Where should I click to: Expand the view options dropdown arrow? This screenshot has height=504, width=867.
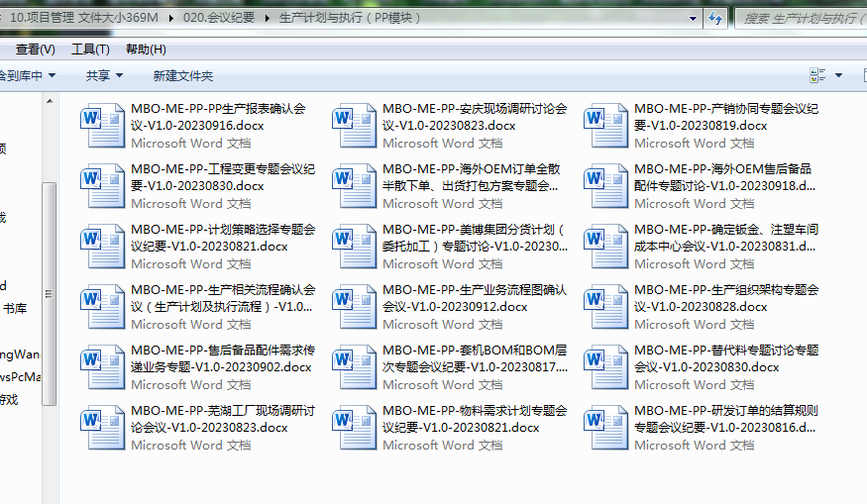(x=838, y=75)
